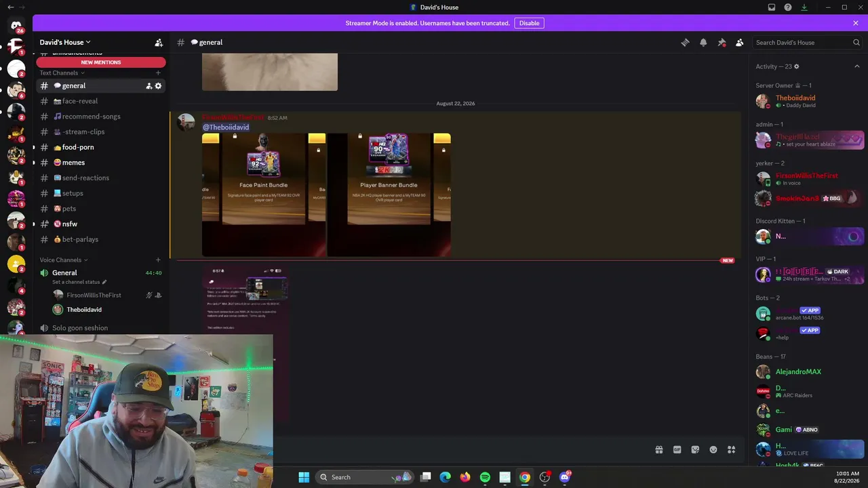
Task: Open the emoji picker
Action: [713, 449]
